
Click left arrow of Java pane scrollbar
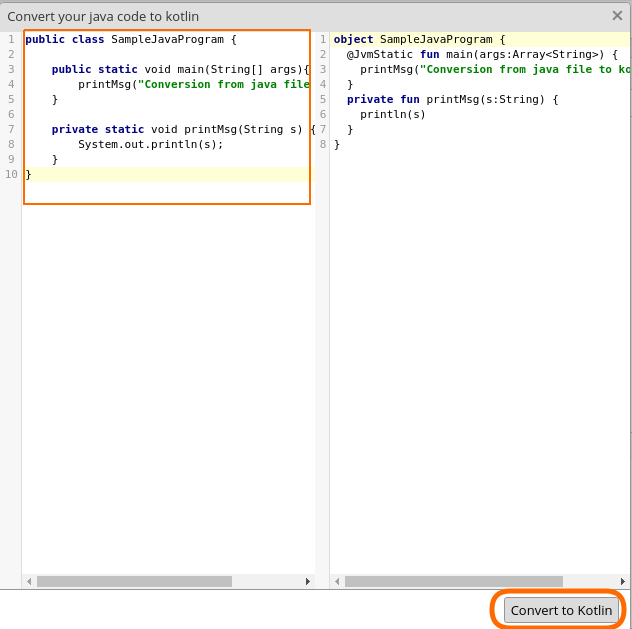29,581
